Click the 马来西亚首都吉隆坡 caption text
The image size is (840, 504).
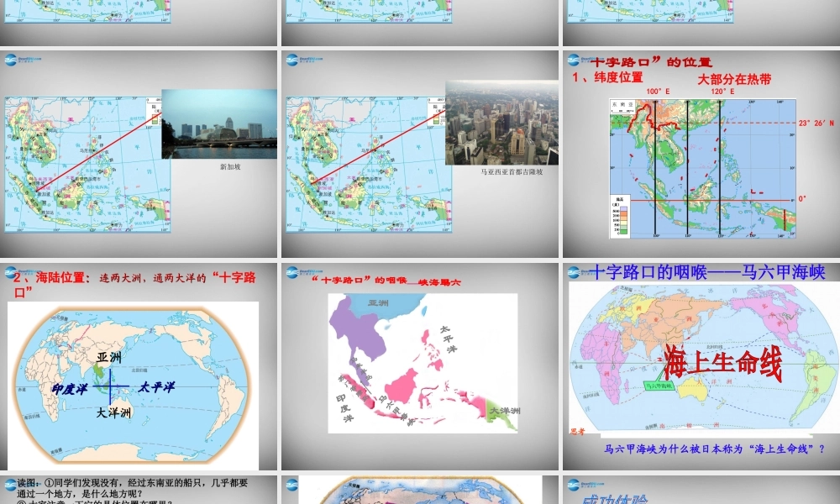(x=512, y=172)
